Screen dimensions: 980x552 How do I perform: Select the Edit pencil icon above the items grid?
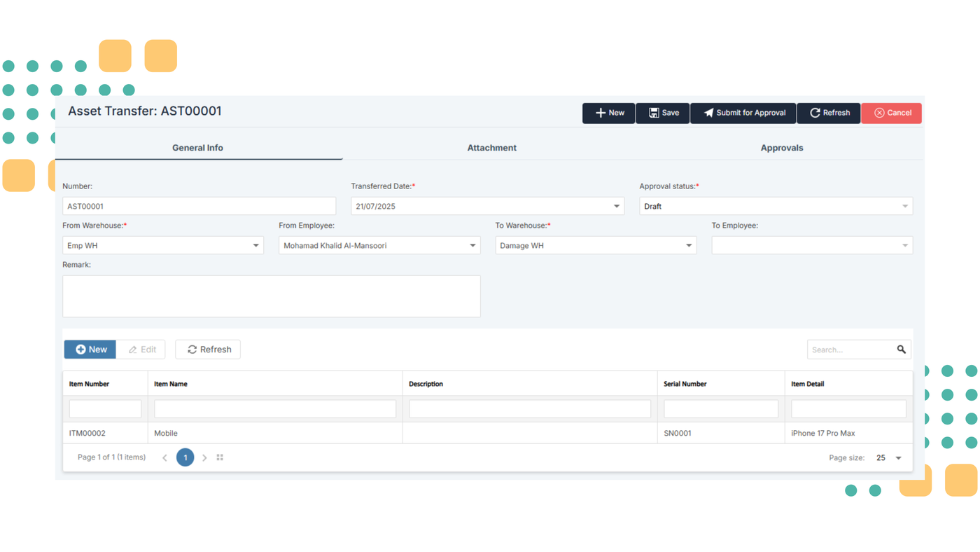(x=132, y=349)
